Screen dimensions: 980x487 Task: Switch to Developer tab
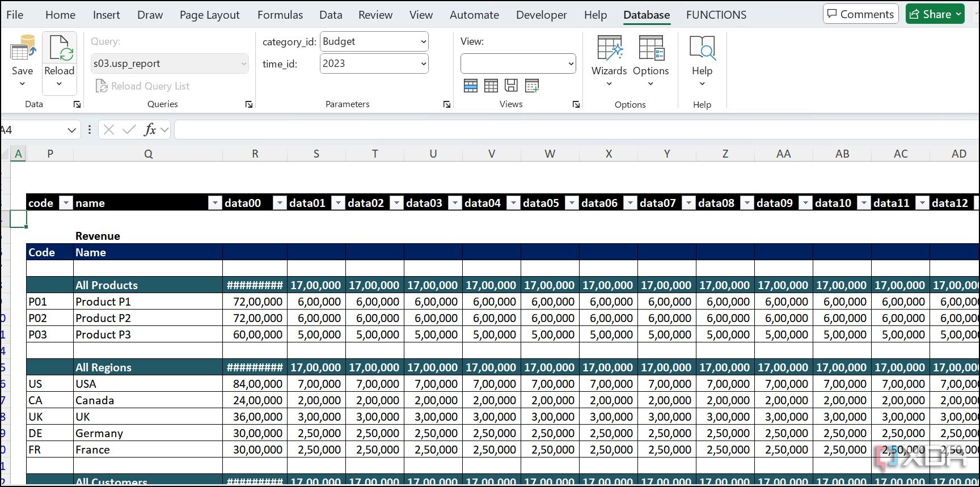coord(541,15)
